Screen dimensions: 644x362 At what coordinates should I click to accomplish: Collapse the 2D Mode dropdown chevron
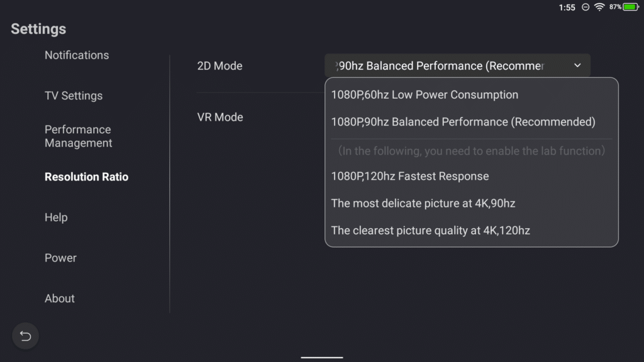[x=577, y=65]
